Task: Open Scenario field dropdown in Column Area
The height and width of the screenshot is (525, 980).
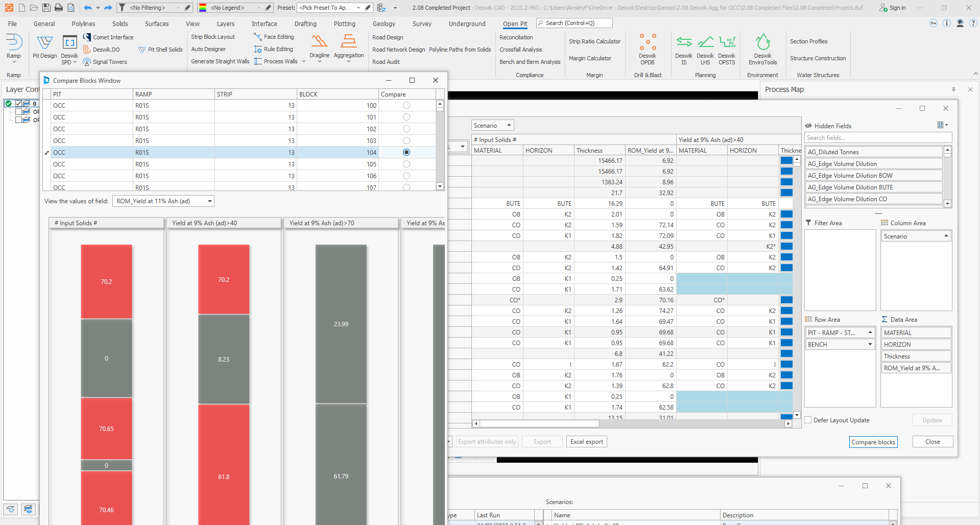Action: (x=946, y=236)
